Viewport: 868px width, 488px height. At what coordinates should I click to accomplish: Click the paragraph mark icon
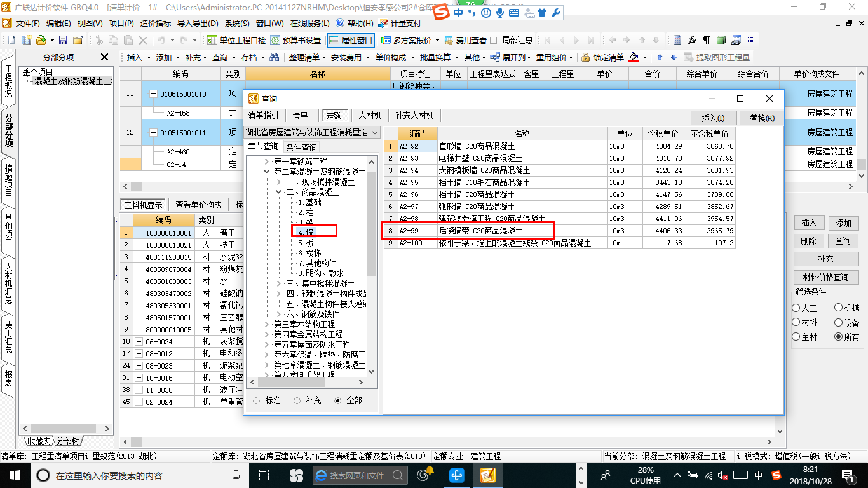click(706, 40)
